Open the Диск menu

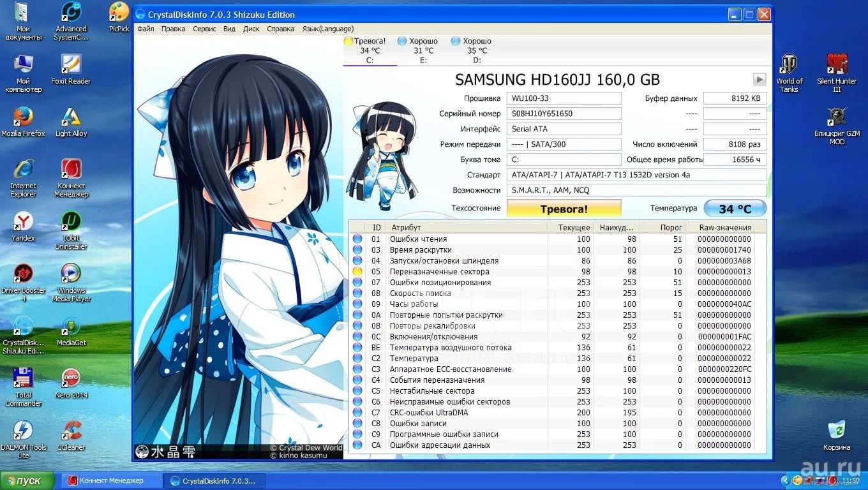click(251, 29)
